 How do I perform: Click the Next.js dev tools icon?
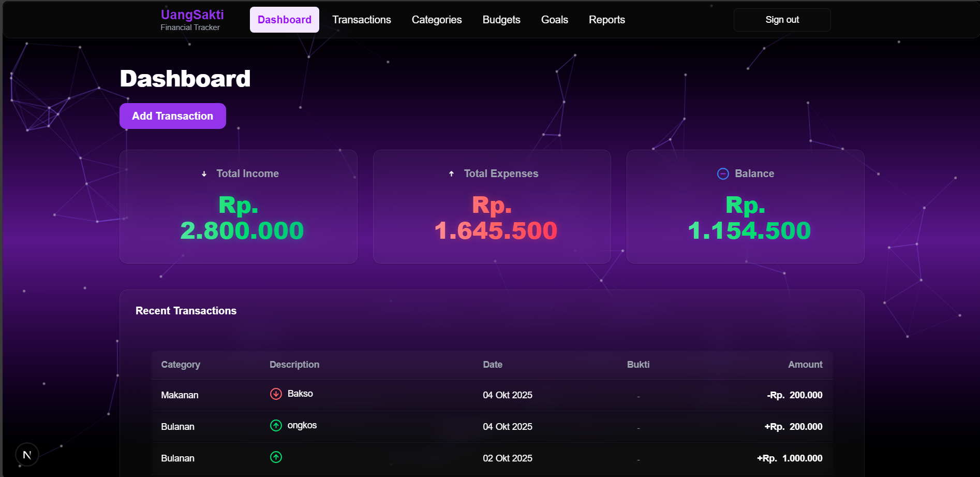27,455
